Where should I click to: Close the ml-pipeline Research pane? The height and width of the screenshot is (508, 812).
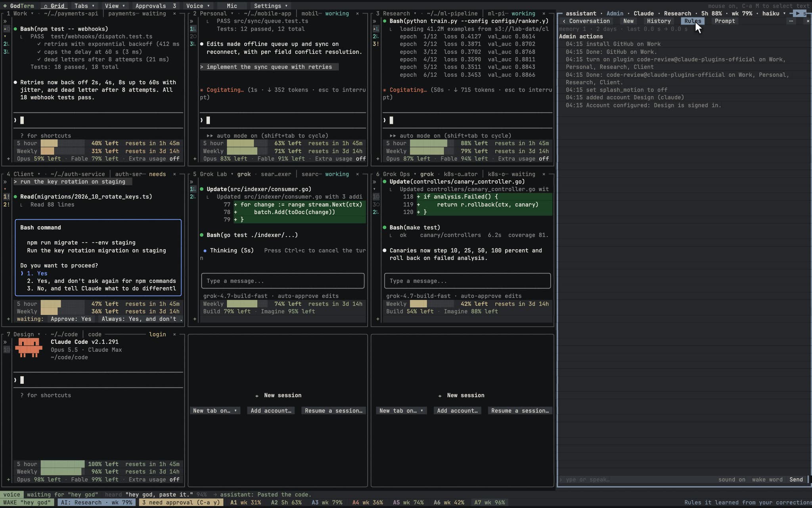point(544,13)
